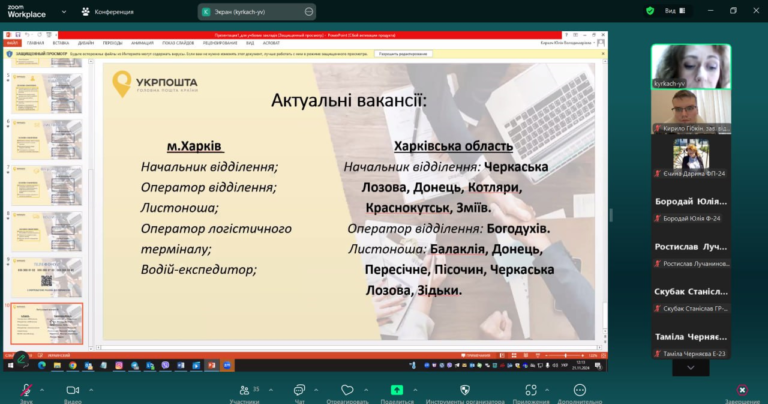Open video options arrow next to Видео

[x=91, y=390]
